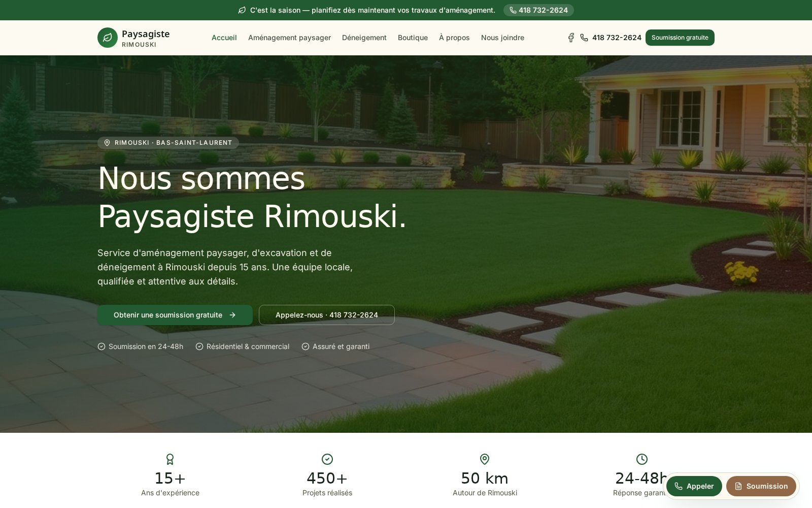This screenshot has width=812, height=508.
Task: Click the Appelez-nous 418 732-2624 button
Action: click(327, 315)
